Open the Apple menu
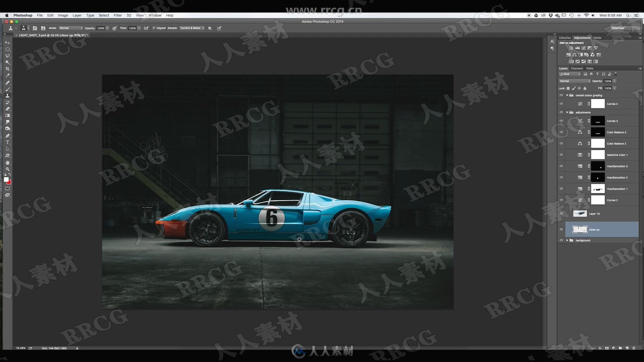644x362 pixels. tap(7, 15)
